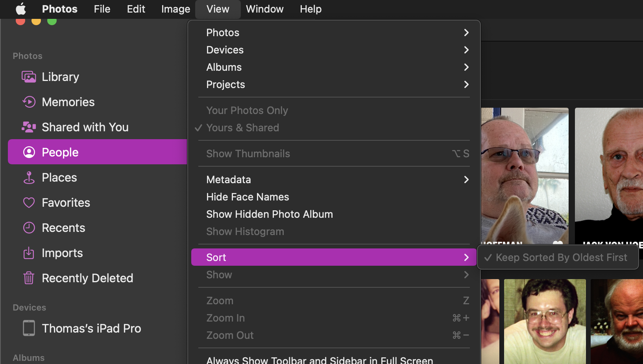The width and height of the screenshot is (643, 364).
Task: Open the Apple menu
Action: click(x=20, y=9)
